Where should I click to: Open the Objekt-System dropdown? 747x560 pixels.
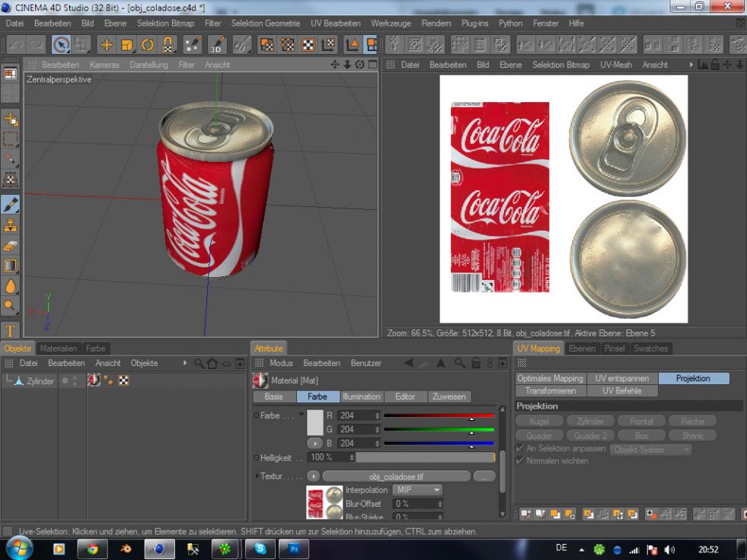(650, 450)
